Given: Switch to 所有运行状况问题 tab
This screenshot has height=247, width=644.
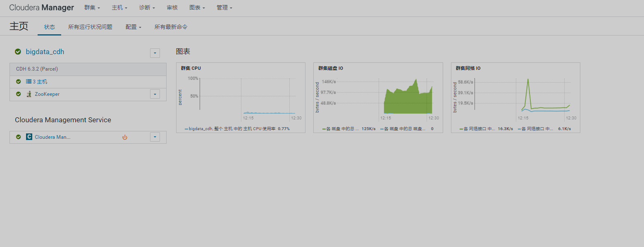Looking at the screenshot, I should [x=90, y=27].
